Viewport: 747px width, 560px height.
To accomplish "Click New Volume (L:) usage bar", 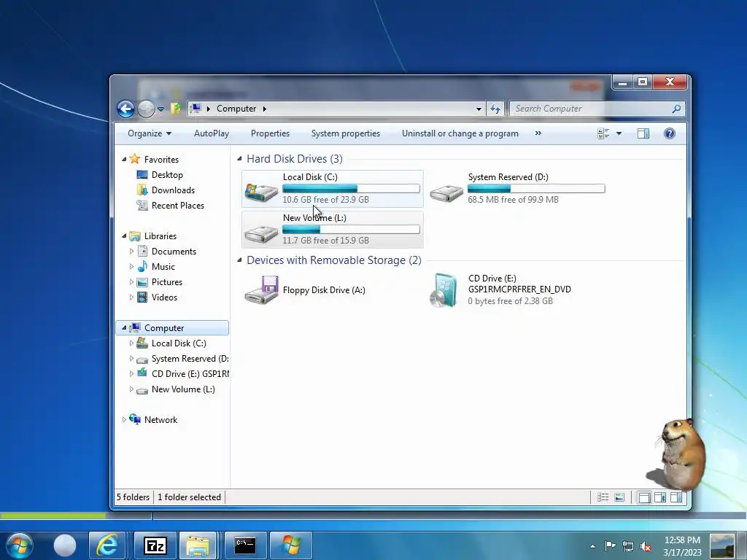I will [351, 230].
